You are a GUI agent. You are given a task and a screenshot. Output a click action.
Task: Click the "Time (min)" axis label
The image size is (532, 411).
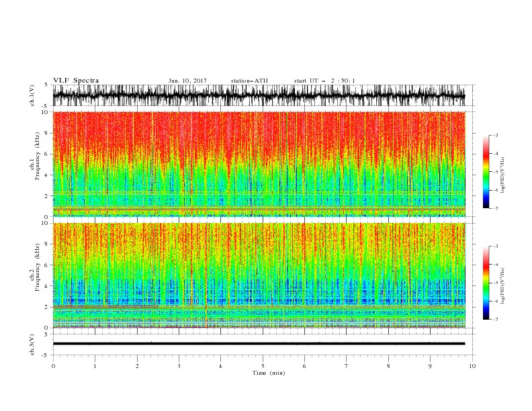coord(269,373)
